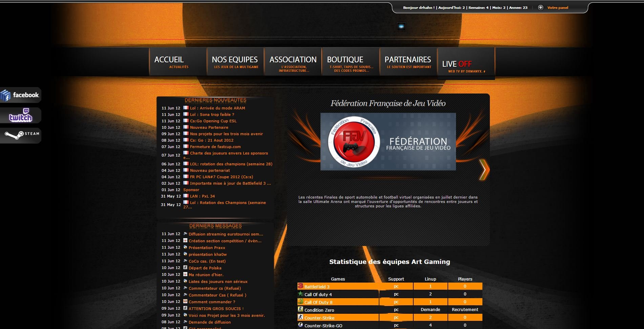
Task: Click the small header screen icon
Action: tap(401, 26)
